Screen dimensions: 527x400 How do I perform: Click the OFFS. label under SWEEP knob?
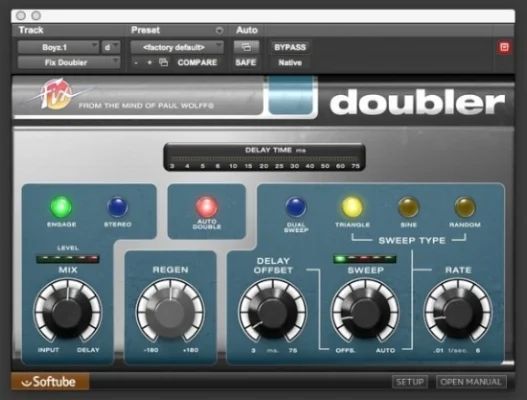[345, 350]
